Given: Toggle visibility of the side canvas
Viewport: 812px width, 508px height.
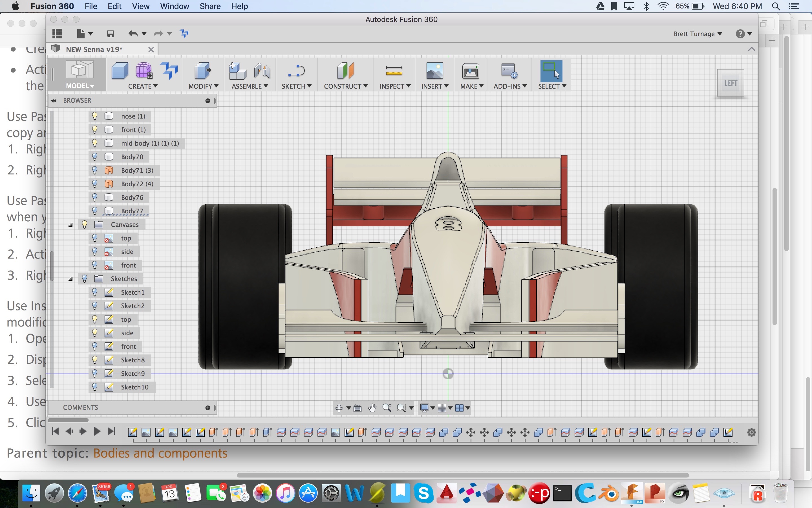Looking at the screenshot, I should click(95, 252).
